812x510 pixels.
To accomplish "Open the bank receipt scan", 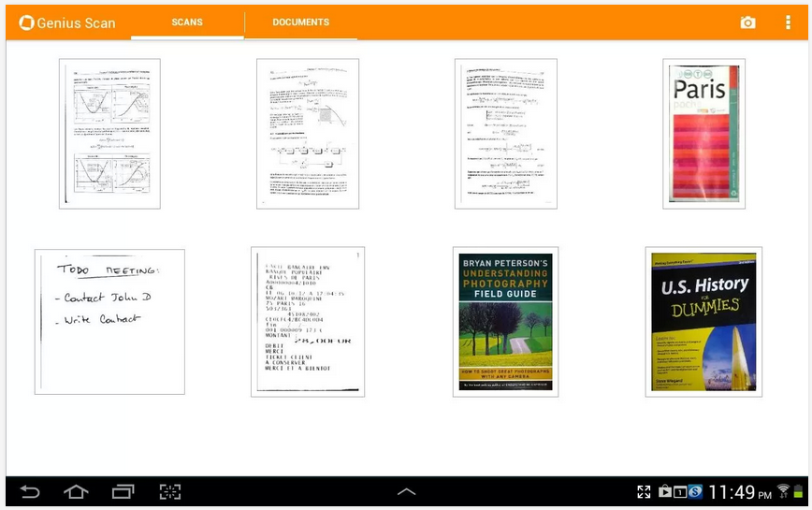I will pyautogui.click(x=308, y=322).
